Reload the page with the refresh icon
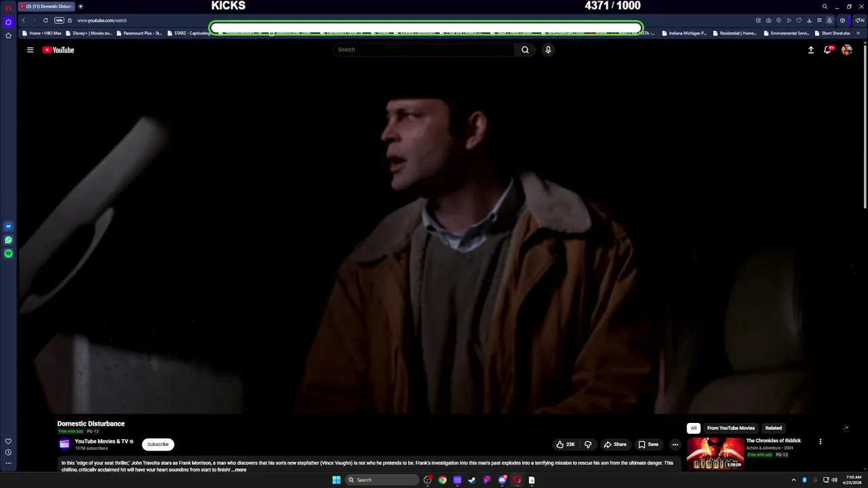This screenshot has width=868, height=488. click(45, 20)
